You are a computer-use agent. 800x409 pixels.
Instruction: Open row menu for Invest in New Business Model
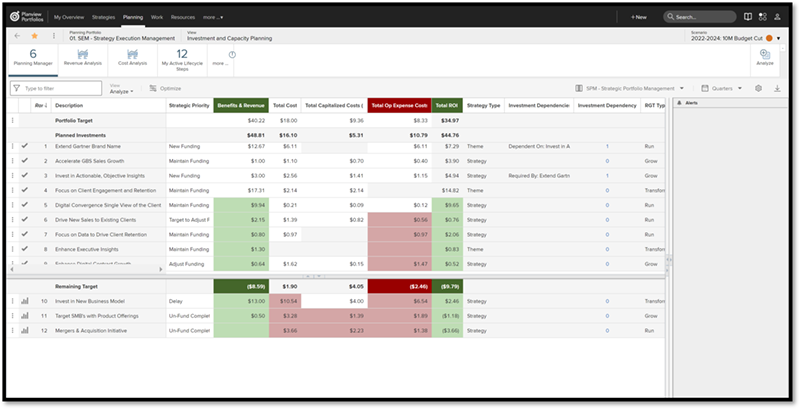(13, 301)
